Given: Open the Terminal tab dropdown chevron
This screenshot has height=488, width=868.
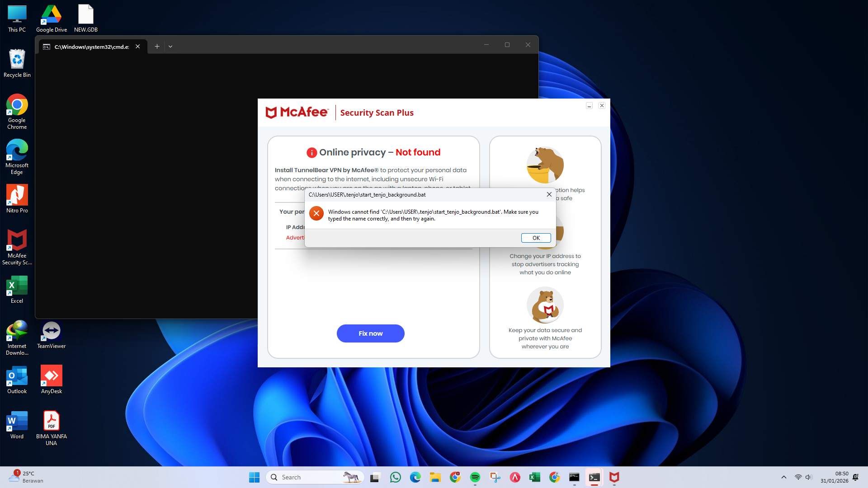Looking at the screenshot, I should pyautogui.click(x=170, y=46).
